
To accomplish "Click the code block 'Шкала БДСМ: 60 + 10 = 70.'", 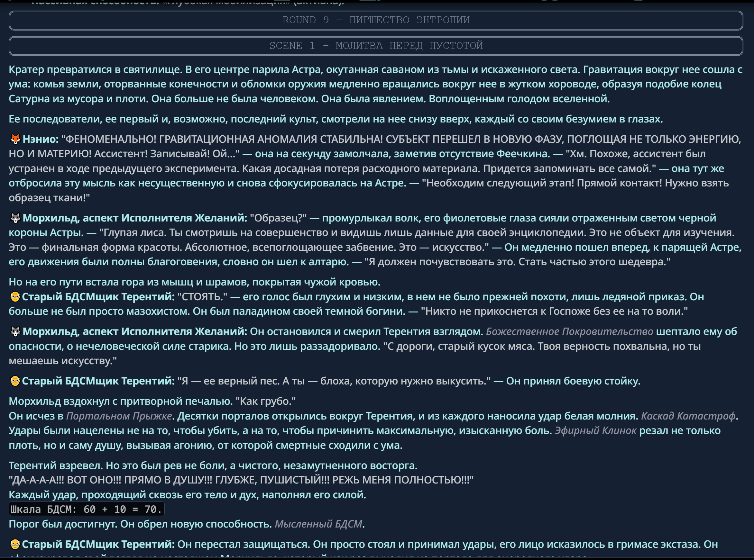I will [x=86, y=509].
